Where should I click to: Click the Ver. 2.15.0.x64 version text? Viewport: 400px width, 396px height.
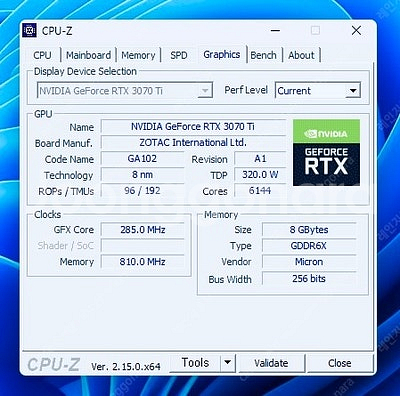coord(126,367)
